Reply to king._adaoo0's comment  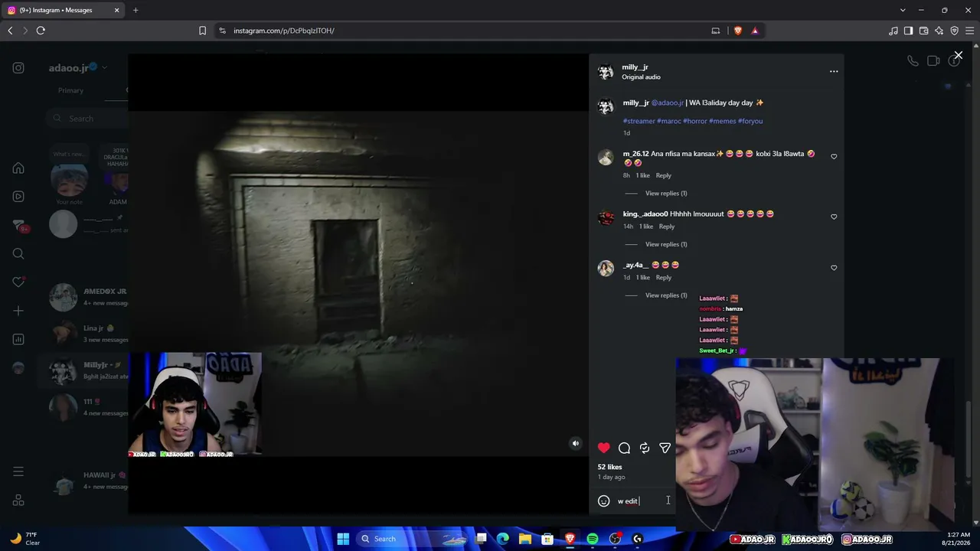667,227
